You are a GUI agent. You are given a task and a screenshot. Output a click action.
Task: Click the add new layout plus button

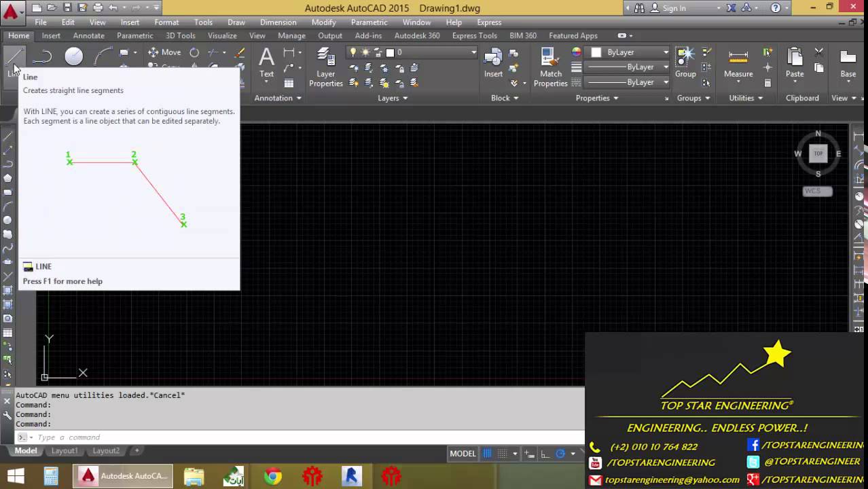[x=137, y=450]
